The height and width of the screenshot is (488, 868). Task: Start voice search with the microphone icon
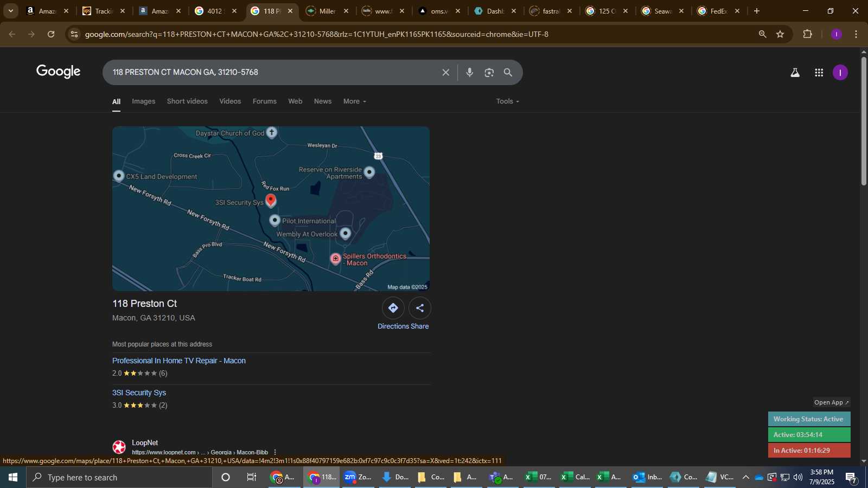click(x=470, y=73)
